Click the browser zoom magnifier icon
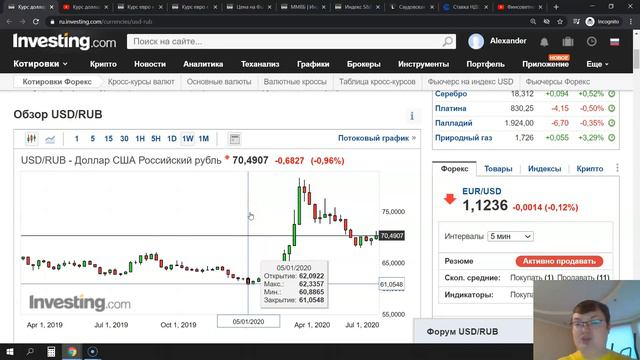This screenshot has height=360, width=640. click(x=533, y=22)
